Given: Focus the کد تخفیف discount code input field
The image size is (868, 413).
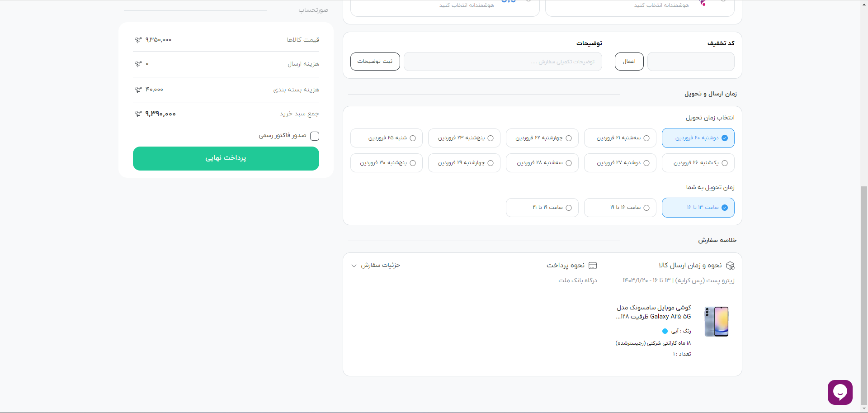Looking at the screenshot, I should coord(690,62).
